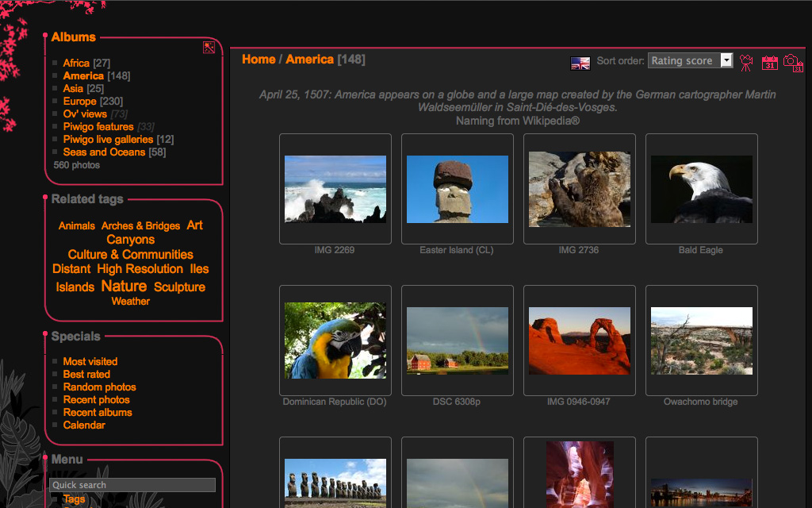Click the UK flag language icon
Viewport: 812px width, 508px height.
click(x=580, y=63)
